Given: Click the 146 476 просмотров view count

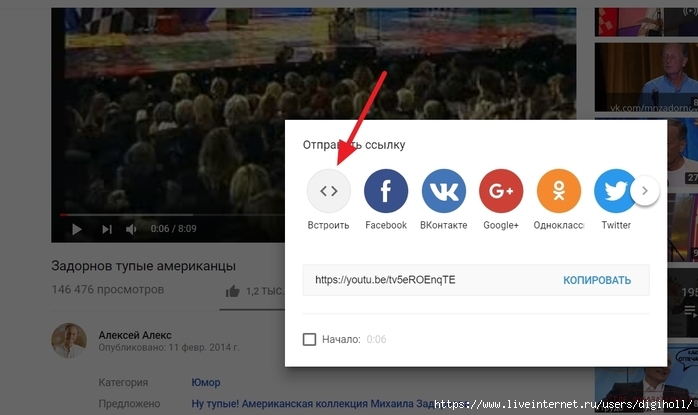Looking at the screenshot, I should [x=108, y=289].
